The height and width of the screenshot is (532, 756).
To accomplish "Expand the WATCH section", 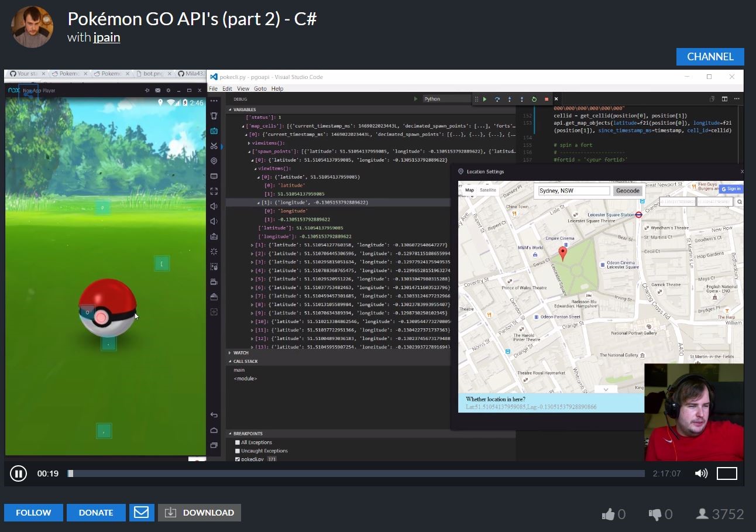I will click(x=240, y=353).
